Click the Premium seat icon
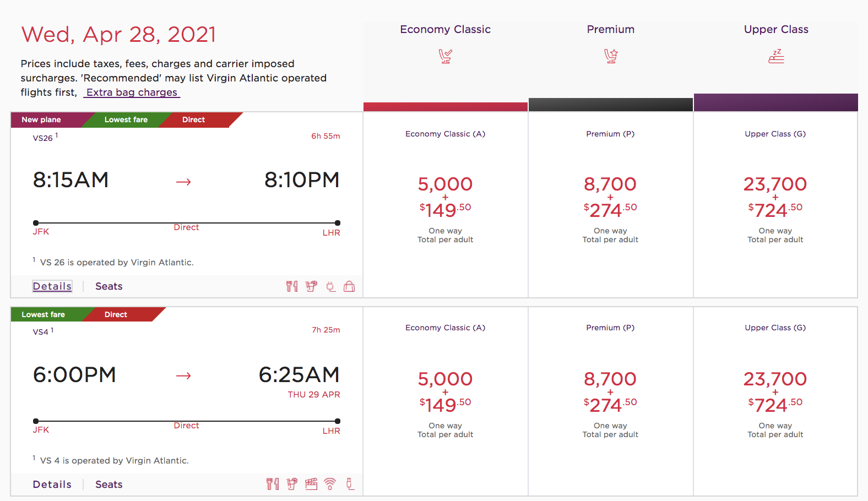Viewport: 868px width, 501px height. (610, 56)
